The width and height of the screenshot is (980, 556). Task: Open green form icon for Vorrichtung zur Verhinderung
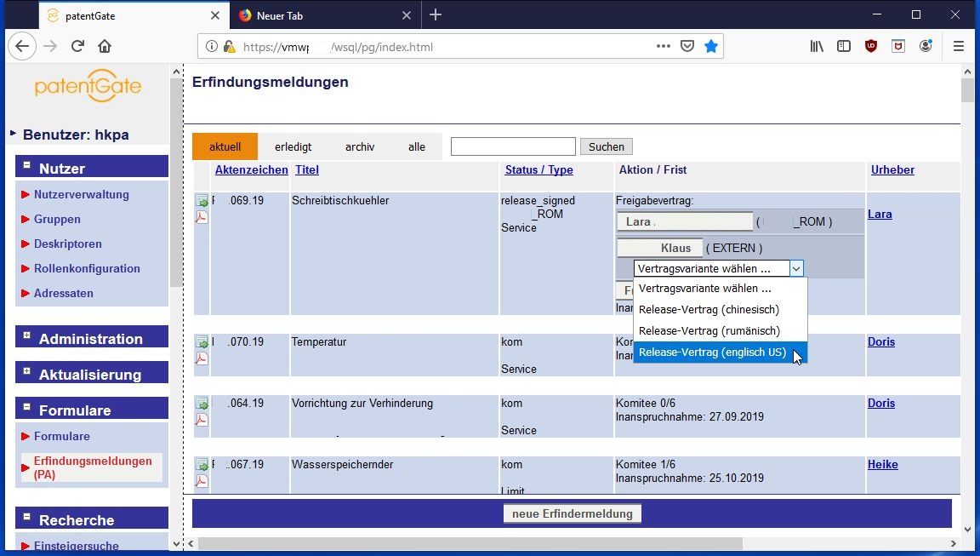pos(202,404)
